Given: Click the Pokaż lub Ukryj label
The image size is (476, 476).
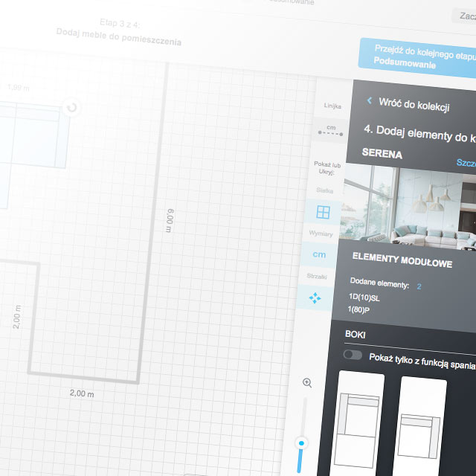Looking at the screenshot, I should click(x=327, y=168).
